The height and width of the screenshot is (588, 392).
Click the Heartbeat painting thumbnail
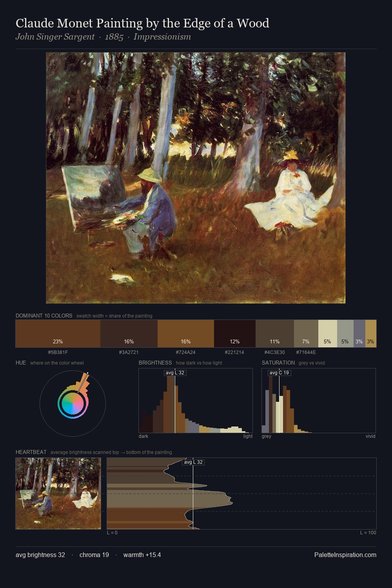[58, 494]
